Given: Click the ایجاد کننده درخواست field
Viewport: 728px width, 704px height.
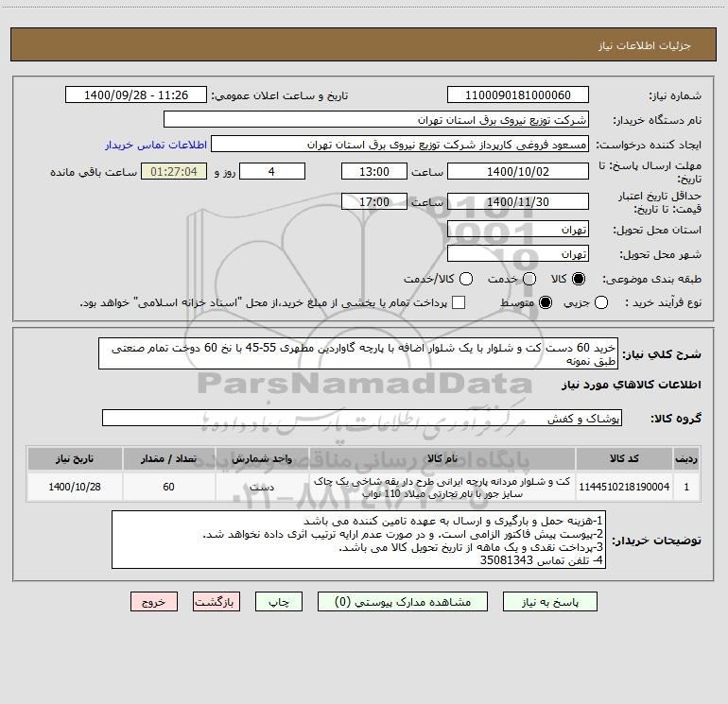Looking at the screenshot, I should pyautogui.click(x=400, y=145).
